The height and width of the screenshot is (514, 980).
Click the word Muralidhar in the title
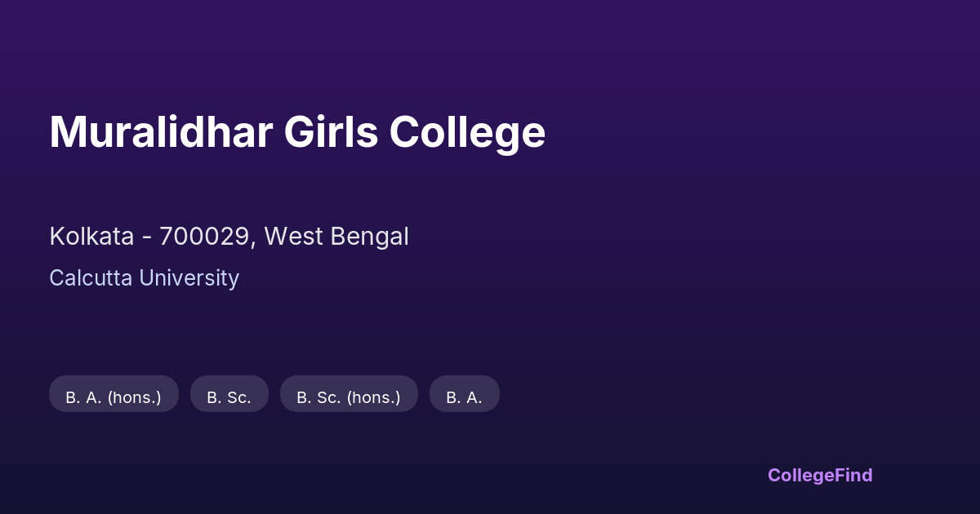point(161,132)
